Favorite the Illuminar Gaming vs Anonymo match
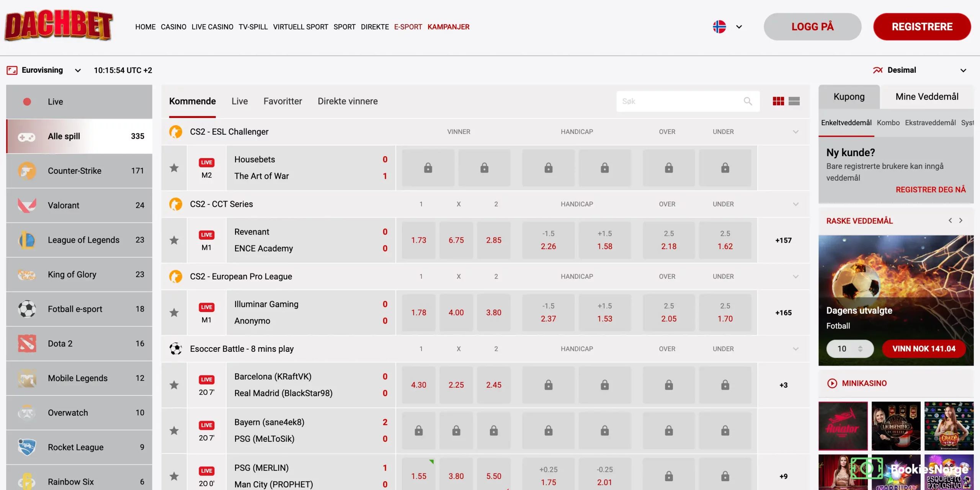Screen dimensions: 980x490 (x=174, y=312)
